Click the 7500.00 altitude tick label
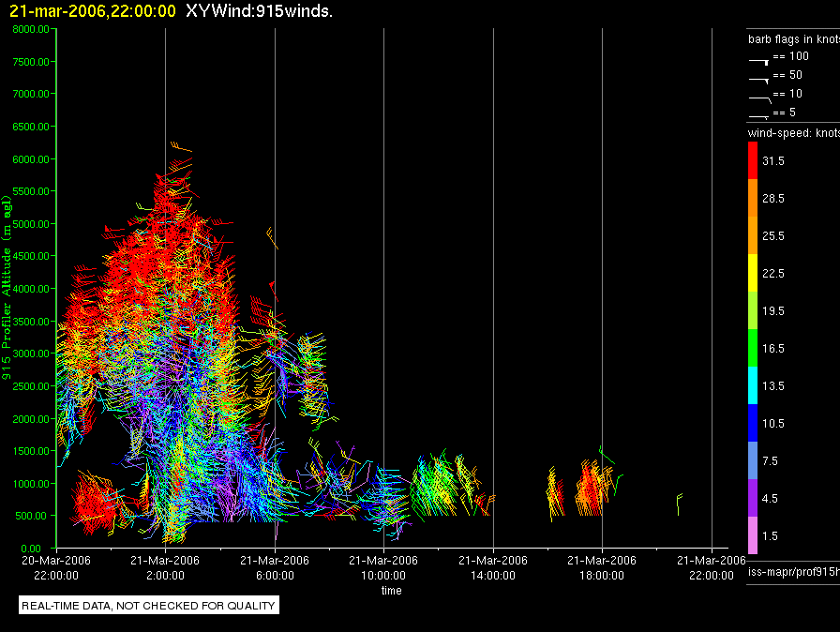Screen dimensions: 840x632 pyautogui.click(x=31, y=62)
